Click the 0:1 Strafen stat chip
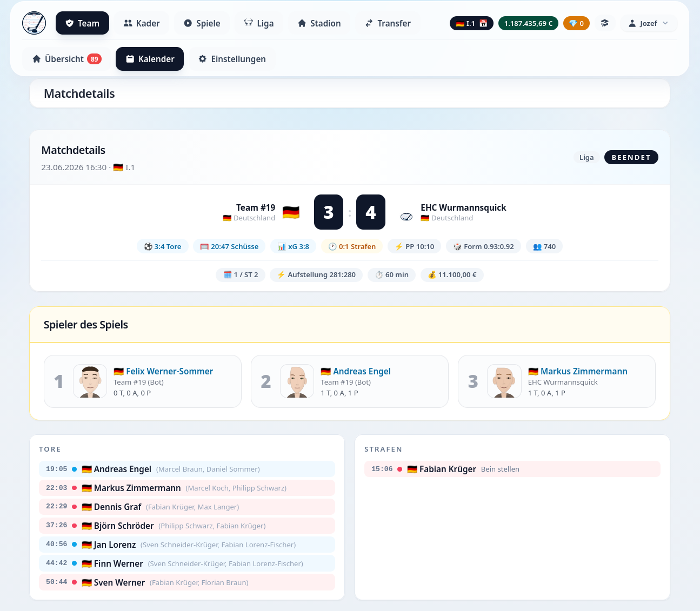 point(352,246)
